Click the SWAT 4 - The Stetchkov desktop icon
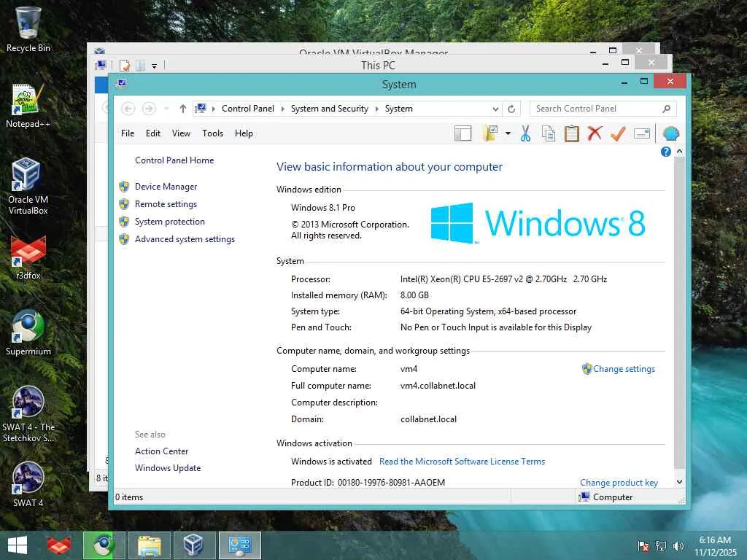Viewport: 747px width, 560px height. tap(28, 414)
